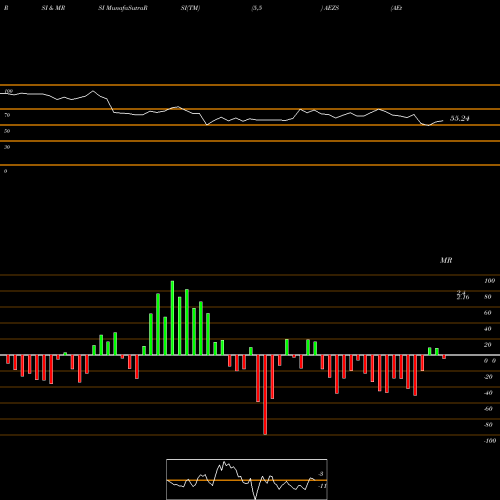500x500 pixels.
Task: Click the 70 level label on the RSI scale
Action: (7, 115)
